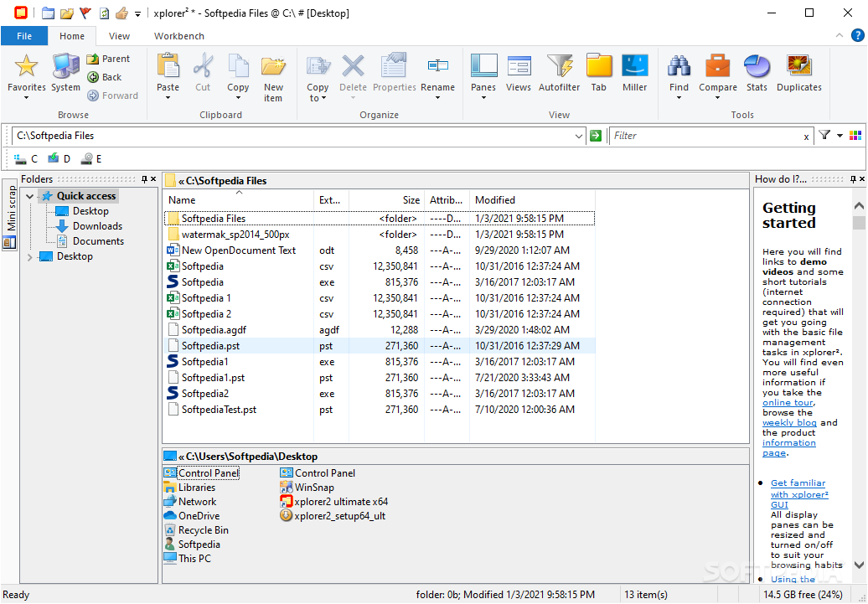This screenshot has height=604, width=868.
Task: Click the Views icon
Action: point(519,65)
